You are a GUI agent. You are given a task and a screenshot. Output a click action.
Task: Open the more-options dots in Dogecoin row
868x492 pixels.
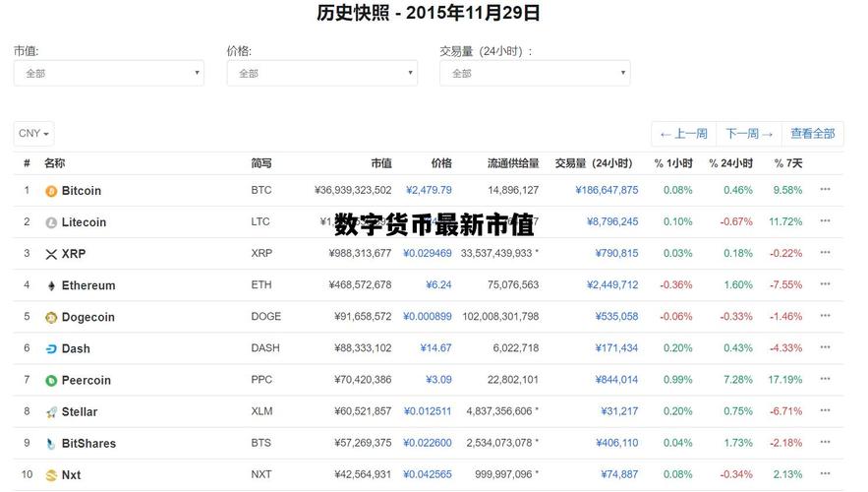click(x=825, y=316)
